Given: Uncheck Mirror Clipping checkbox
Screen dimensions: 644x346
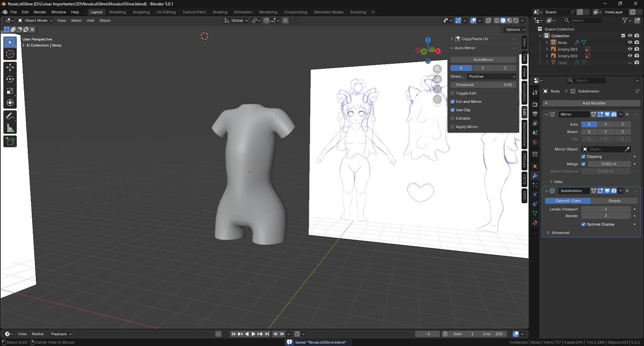Looking at the screenshot, I should pyautogui.click(x=583, y=157).
